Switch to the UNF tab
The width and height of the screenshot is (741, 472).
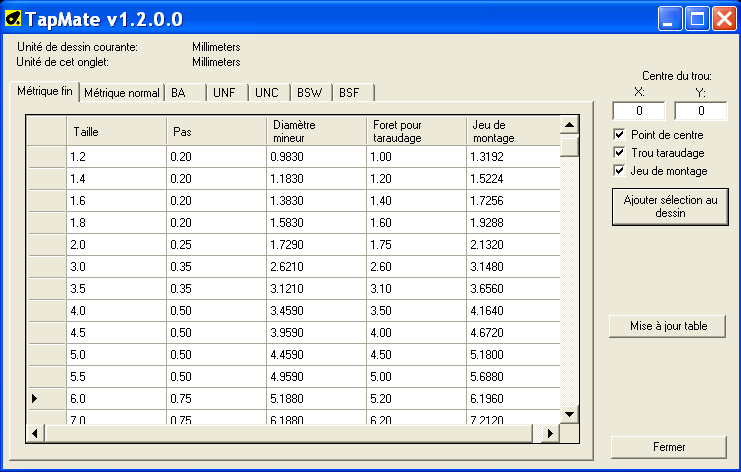click(x=228, y=93)
